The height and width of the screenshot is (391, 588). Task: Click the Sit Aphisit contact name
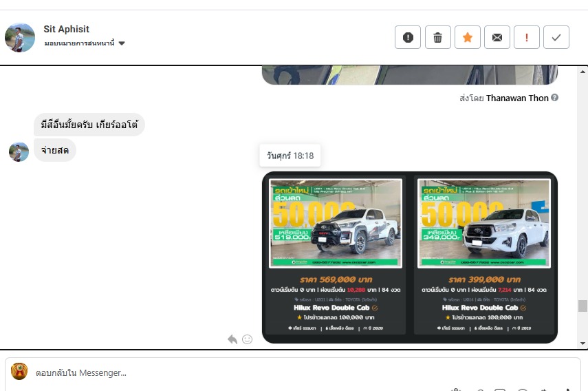[67, 29]
